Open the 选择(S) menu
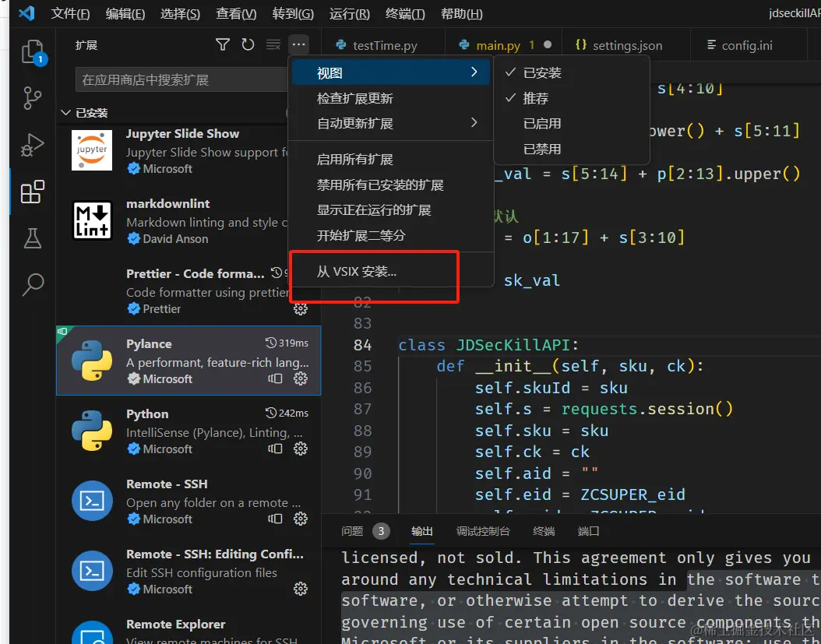The image size is (821, 644). click(180, 13)
